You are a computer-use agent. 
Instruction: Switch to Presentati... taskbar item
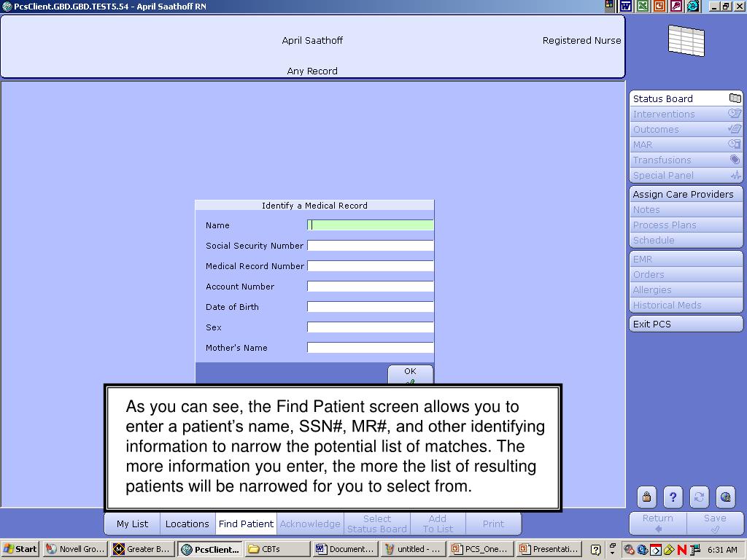coord(549,549)
